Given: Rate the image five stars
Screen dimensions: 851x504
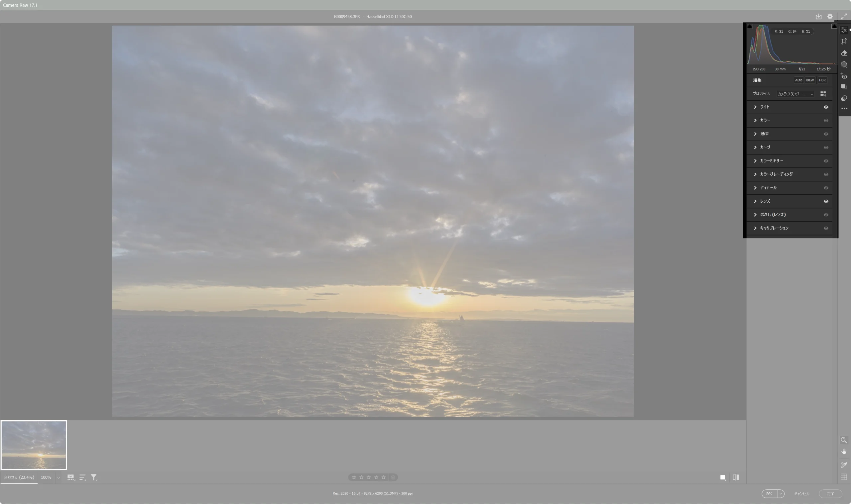Looking at the screenshot, I should point(384,477).
